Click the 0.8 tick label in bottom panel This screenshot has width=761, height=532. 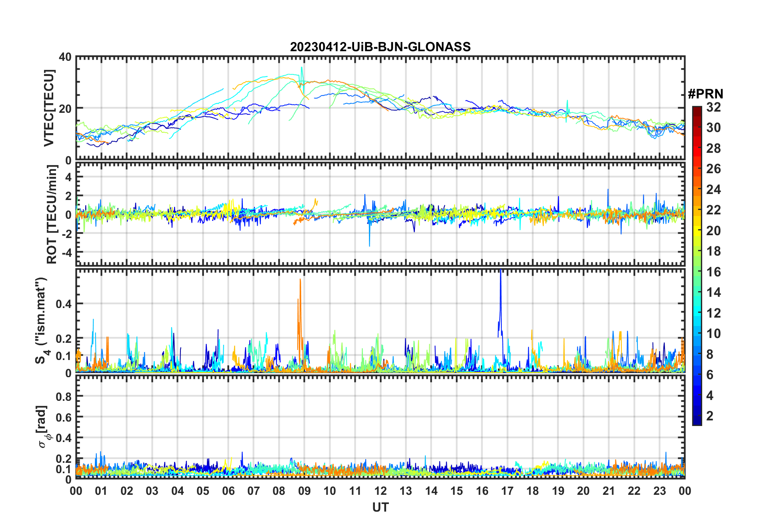[64, 396]
